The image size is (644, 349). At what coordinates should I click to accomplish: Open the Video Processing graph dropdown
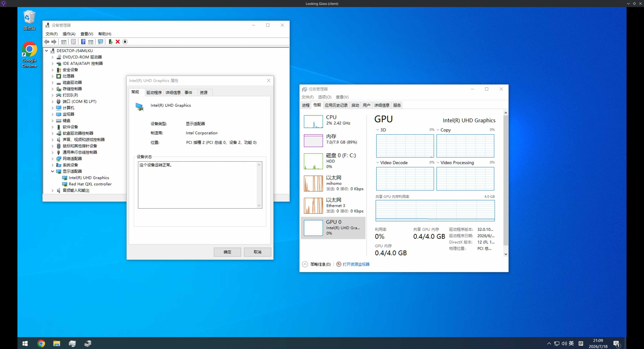(x=438, y=163)
